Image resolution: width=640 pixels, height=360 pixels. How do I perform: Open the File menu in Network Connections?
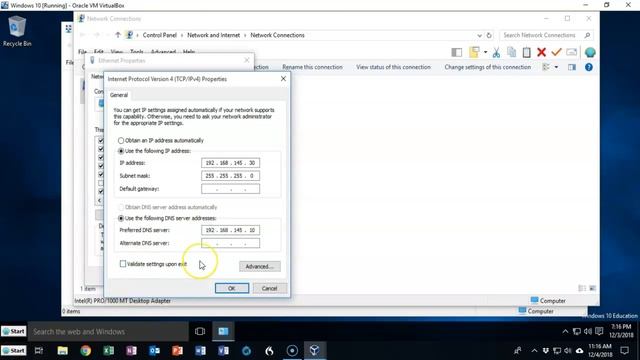pos(82,52)
